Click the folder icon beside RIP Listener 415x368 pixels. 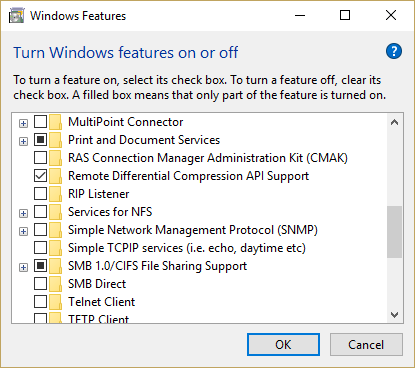pyautogui.click(x=55, y=194)
